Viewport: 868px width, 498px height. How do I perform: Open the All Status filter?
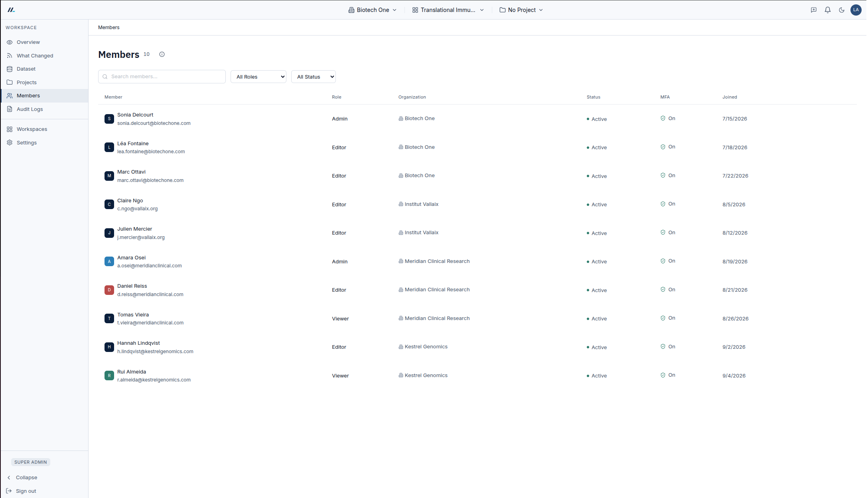pyautogui.click(x=314, y=77)
